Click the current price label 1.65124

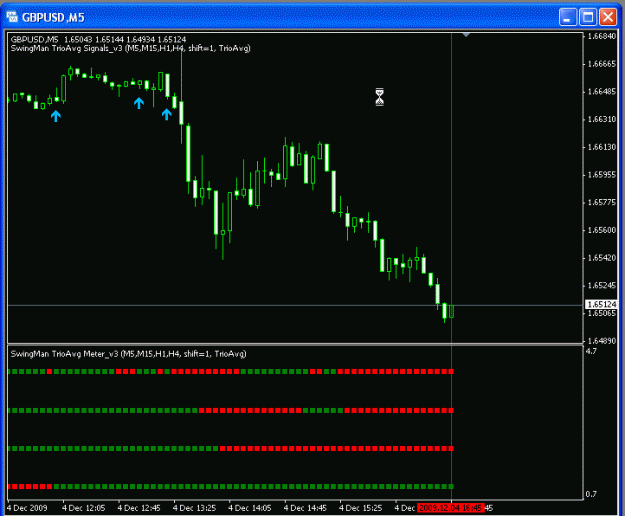click(602, 304)
